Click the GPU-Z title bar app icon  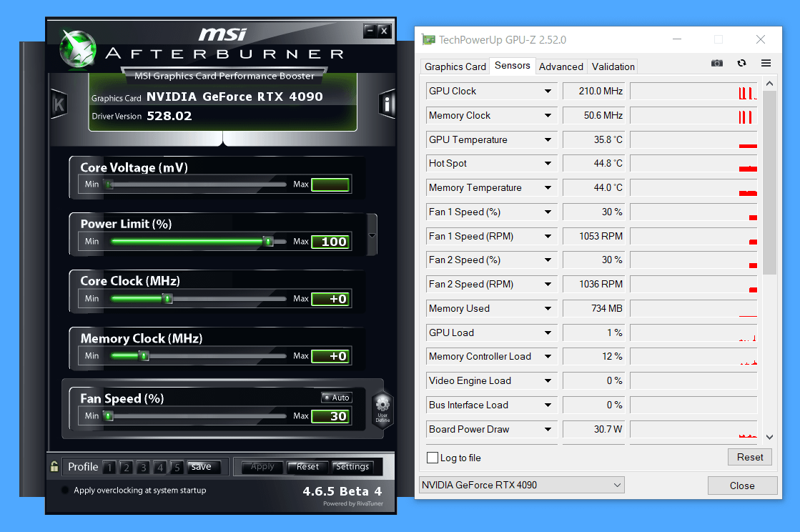click(x=428, y=40)
